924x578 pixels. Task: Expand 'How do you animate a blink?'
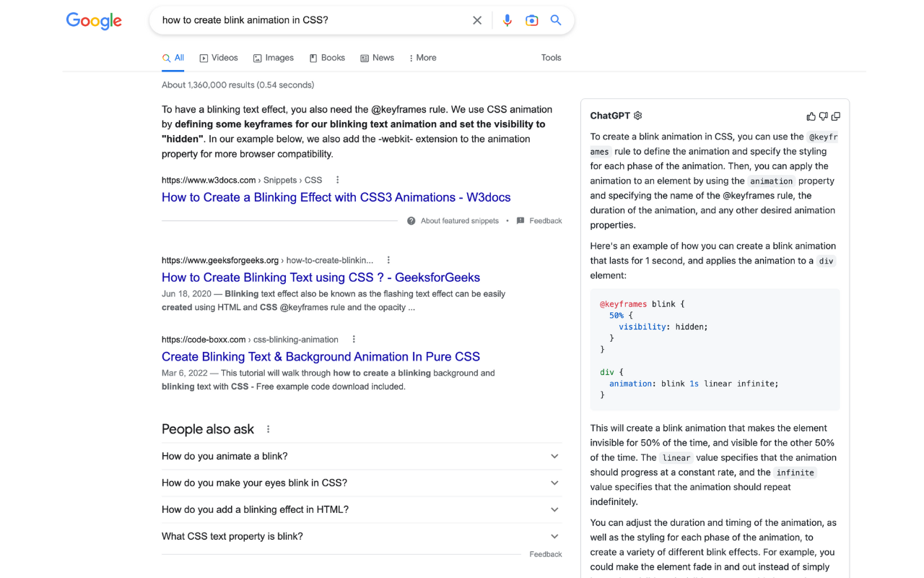pyautogui.click(x=361, y=457)
